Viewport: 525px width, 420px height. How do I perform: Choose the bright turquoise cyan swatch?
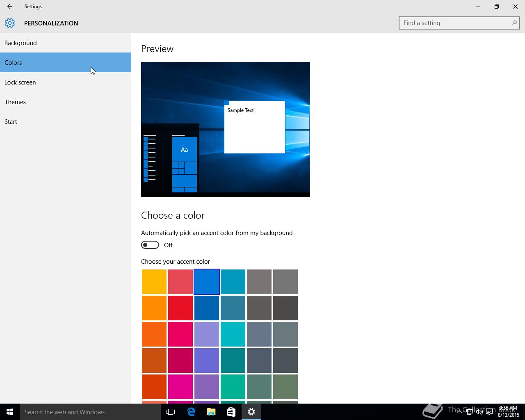[x=233, y=334]
